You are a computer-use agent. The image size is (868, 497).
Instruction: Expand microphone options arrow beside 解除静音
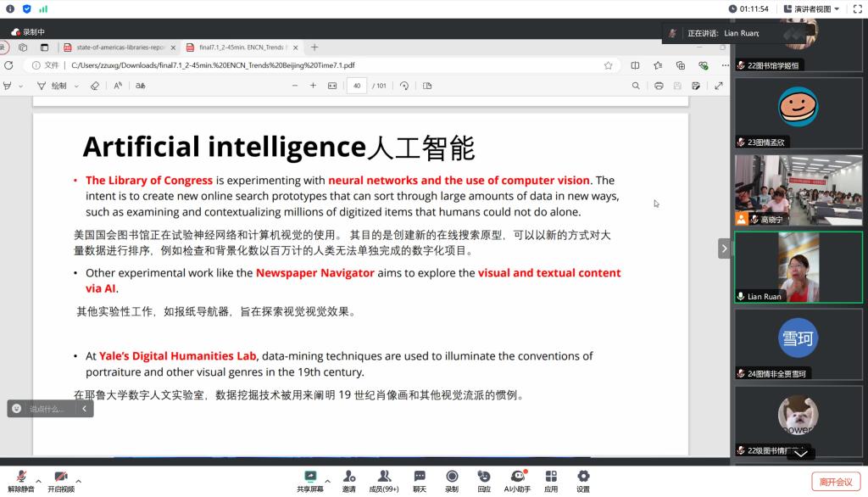tap(38, 480)
